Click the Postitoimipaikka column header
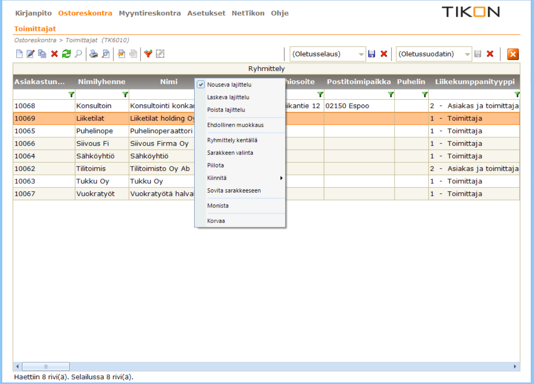Viewport: 534px width, 384px height. click(359, 82)
